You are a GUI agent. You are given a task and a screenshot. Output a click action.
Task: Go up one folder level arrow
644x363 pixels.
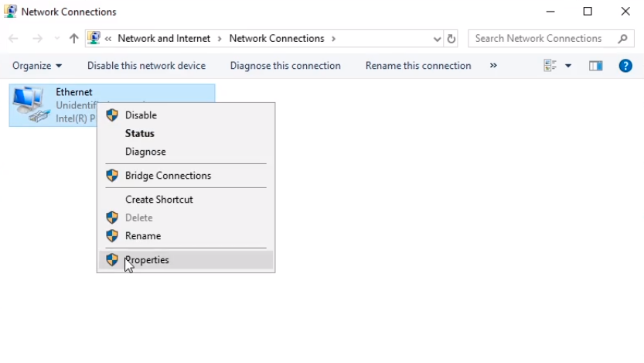point(74,39)
